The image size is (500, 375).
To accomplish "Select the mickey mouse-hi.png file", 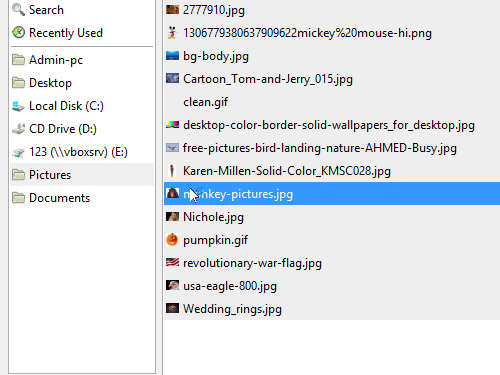I will tap(332, 33).
